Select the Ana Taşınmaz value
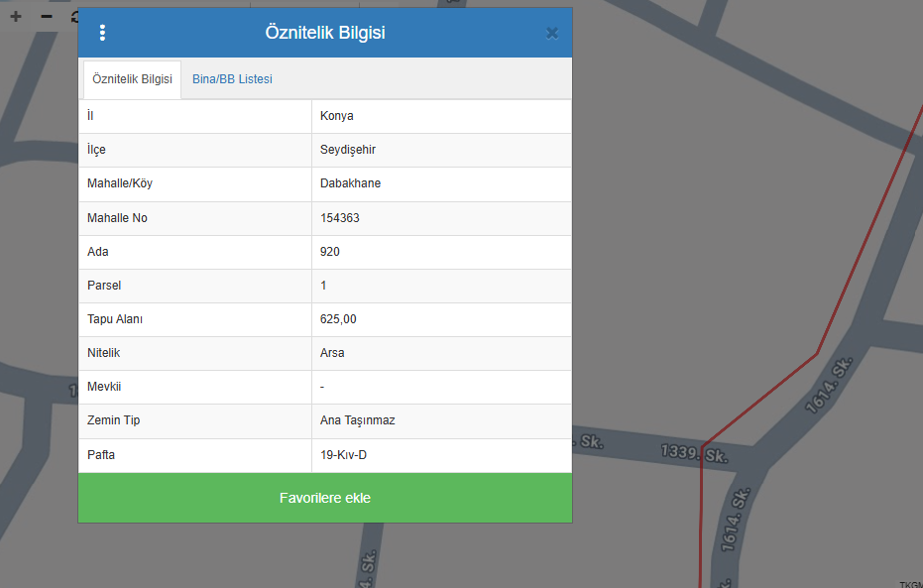The image size is (923, 588). (x=357, y=420)
